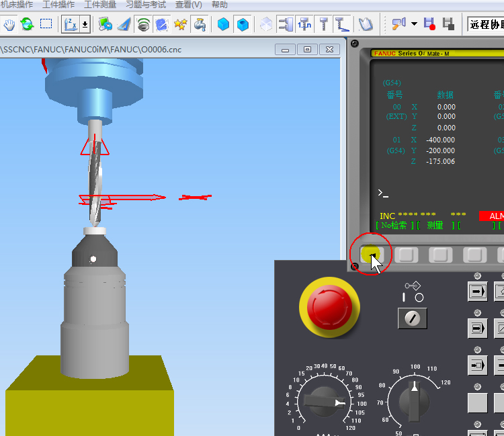Image resolution: width=504 pixels, height=436 pixels.
Task: Open the view direction dropdown arrow
Action: pos(85,24)
